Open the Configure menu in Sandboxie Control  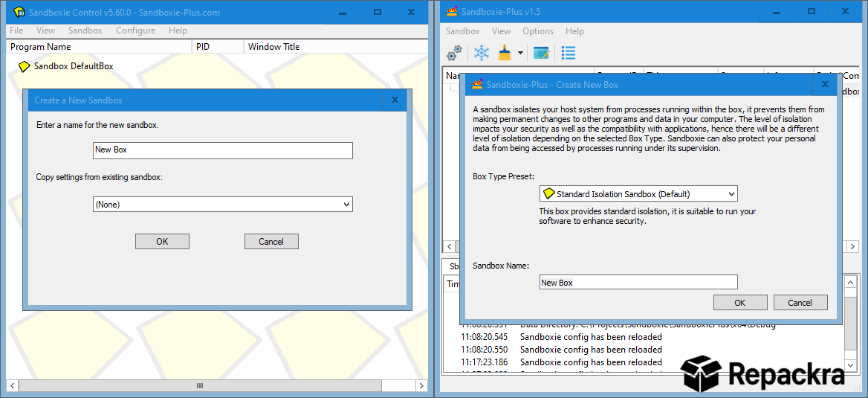135,31
